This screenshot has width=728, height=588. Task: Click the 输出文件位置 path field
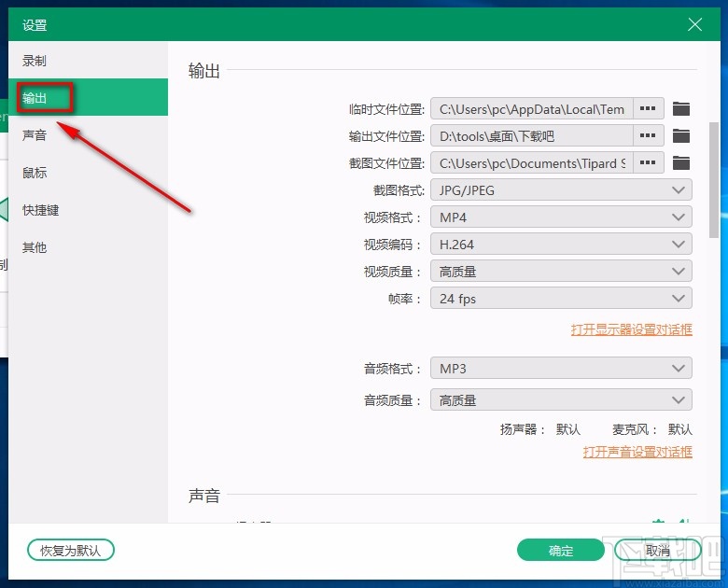[532, 135]
